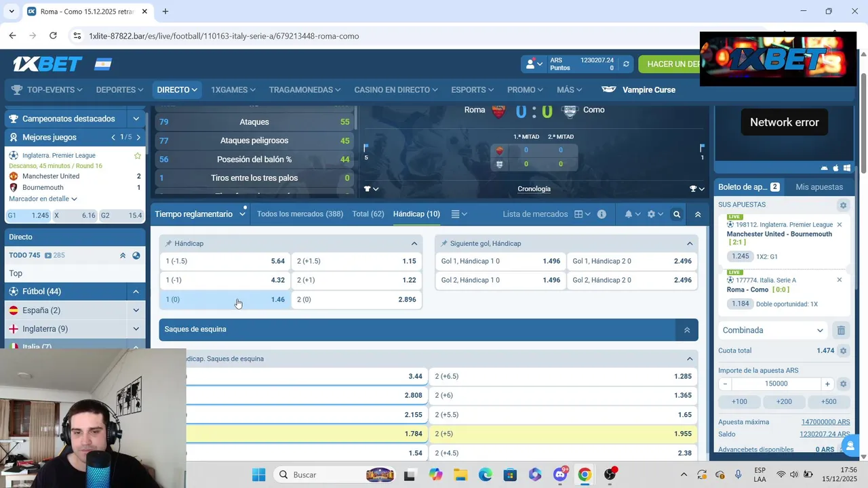
Task: Toggle handicap 1 (0) odds 1.46
Action: point(225,299)
